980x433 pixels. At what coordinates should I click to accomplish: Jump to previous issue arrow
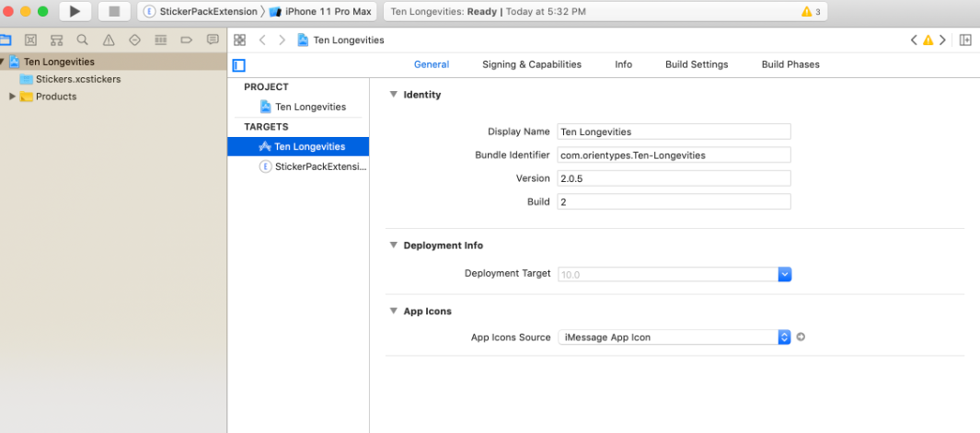tap(914, 40)
